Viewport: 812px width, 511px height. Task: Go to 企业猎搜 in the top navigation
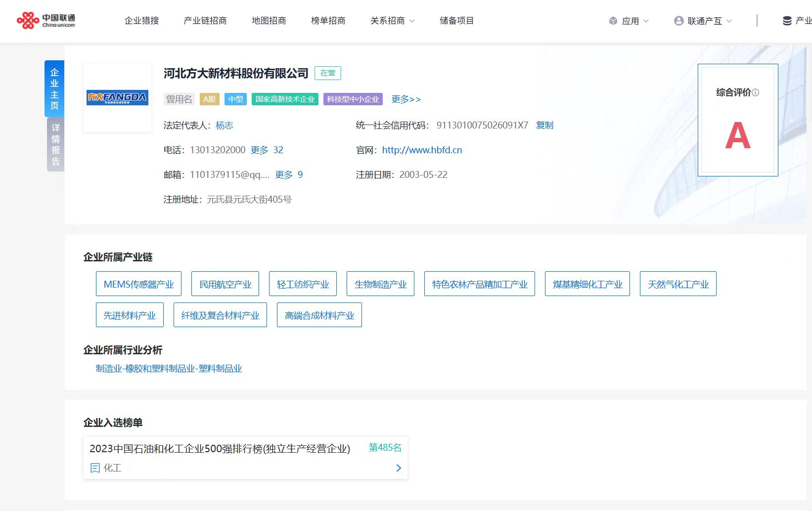141,21
